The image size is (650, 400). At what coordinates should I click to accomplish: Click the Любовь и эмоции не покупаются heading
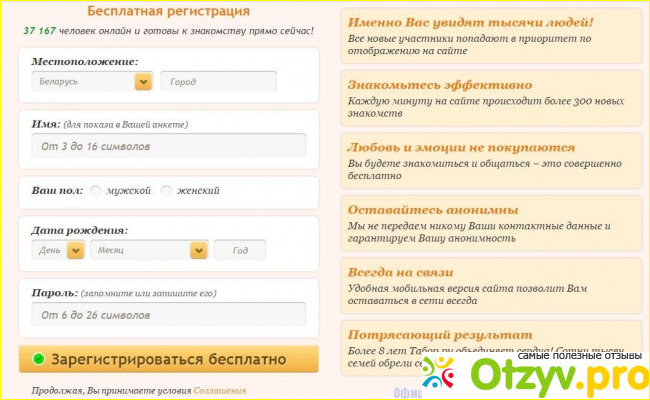[x=461, y=147]
